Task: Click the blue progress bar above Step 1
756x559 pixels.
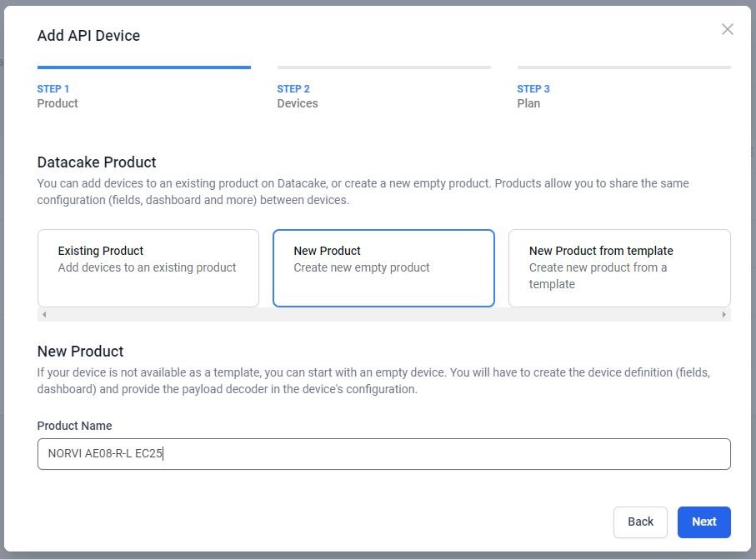Action: (x=143, y=67)
